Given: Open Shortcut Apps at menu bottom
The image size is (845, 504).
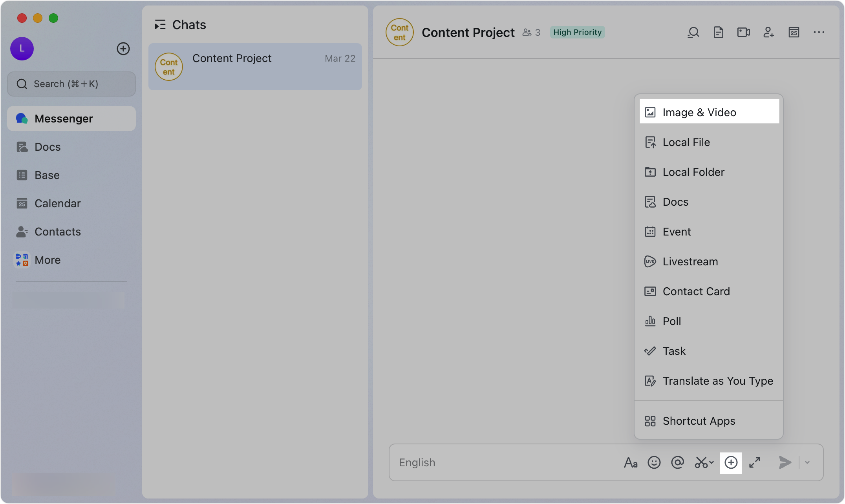Looking at the screenshot, I should point(699,421).
